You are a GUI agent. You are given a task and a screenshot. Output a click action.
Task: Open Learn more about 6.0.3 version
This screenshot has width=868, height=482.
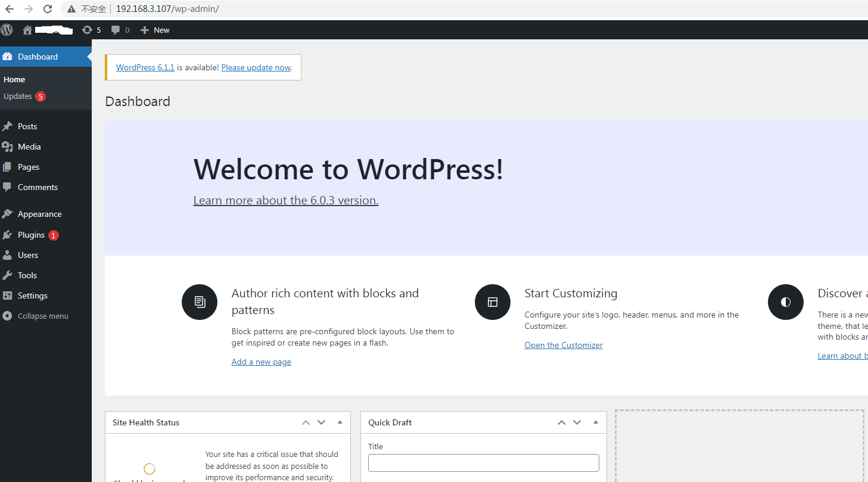[x=286, y=200]
